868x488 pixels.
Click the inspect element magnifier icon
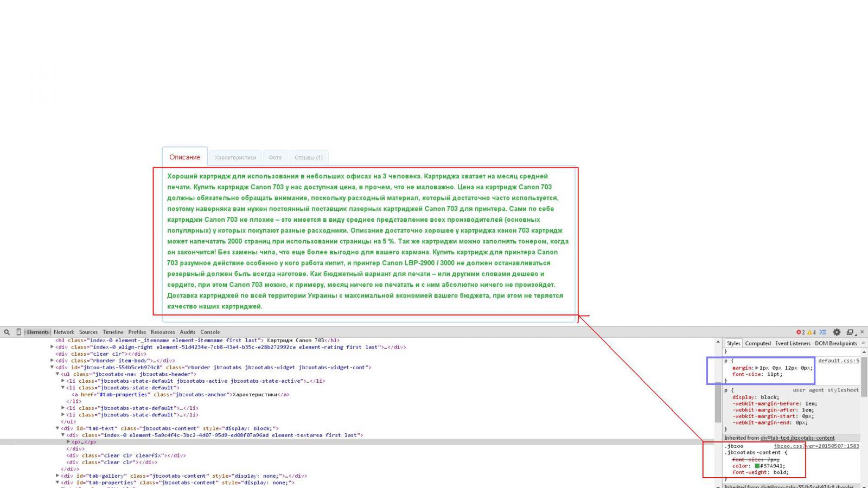coord(7,332)
